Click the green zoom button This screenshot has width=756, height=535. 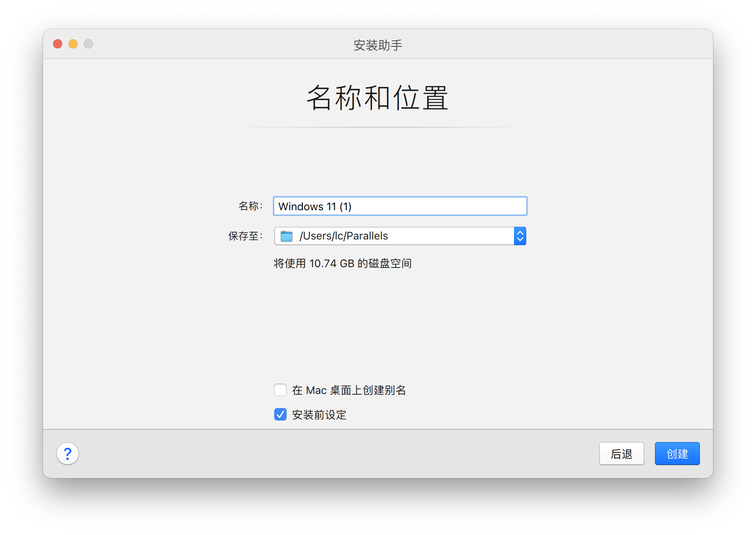pyautogui.click(x=88, y=44)
